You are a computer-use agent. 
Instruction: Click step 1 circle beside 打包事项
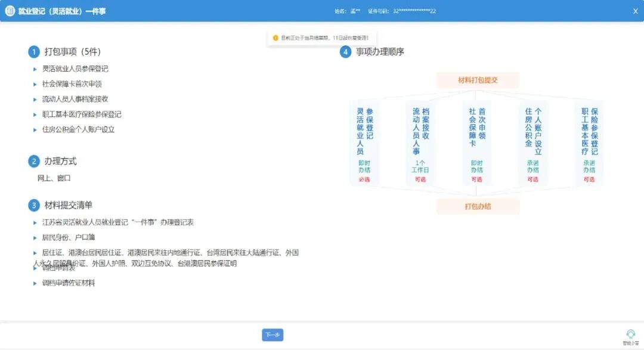point(33,52)
